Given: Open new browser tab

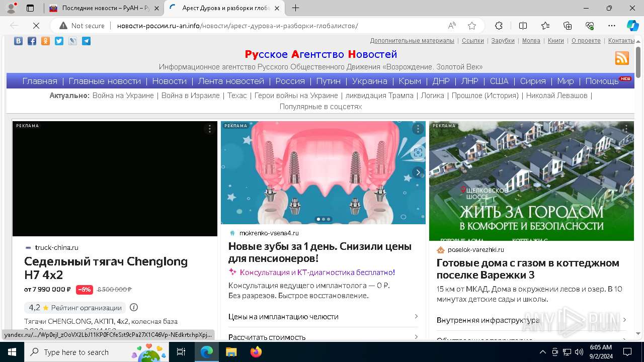Looking at the screenshot, I should pyautogui.click(x=296, y=8).
